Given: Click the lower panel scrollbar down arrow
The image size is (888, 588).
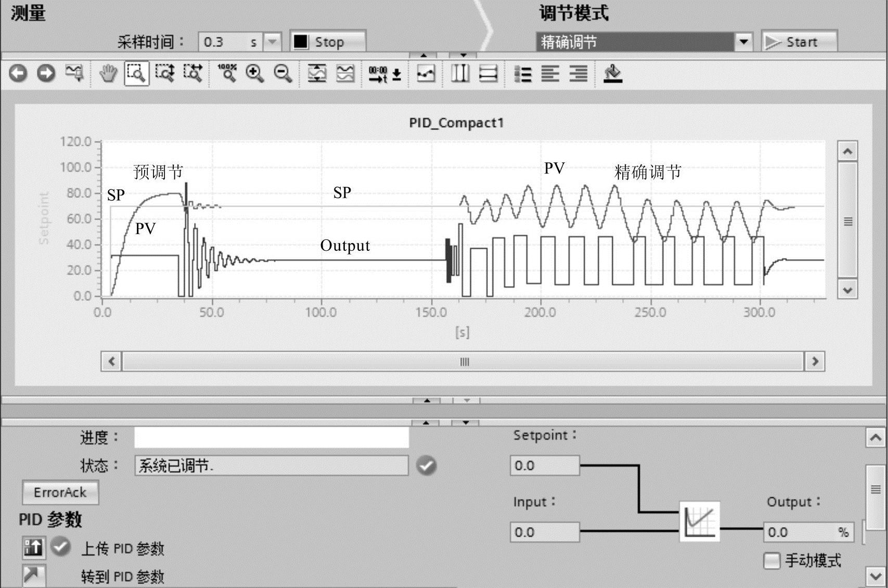Looking at the screenshot, I should [876, 576].
